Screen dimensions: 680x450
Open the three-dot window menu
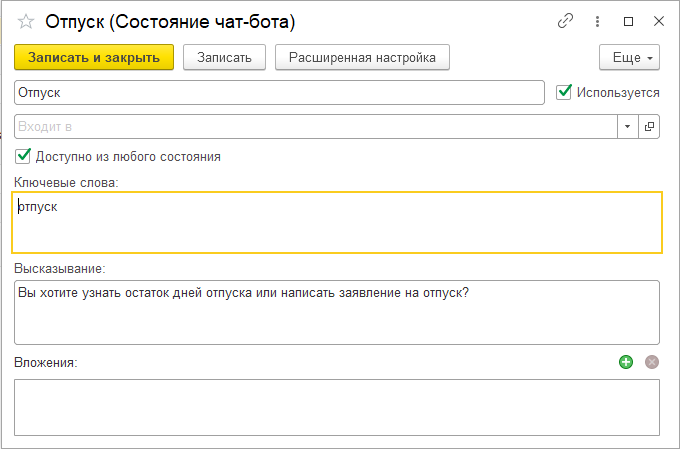point(598,21)
